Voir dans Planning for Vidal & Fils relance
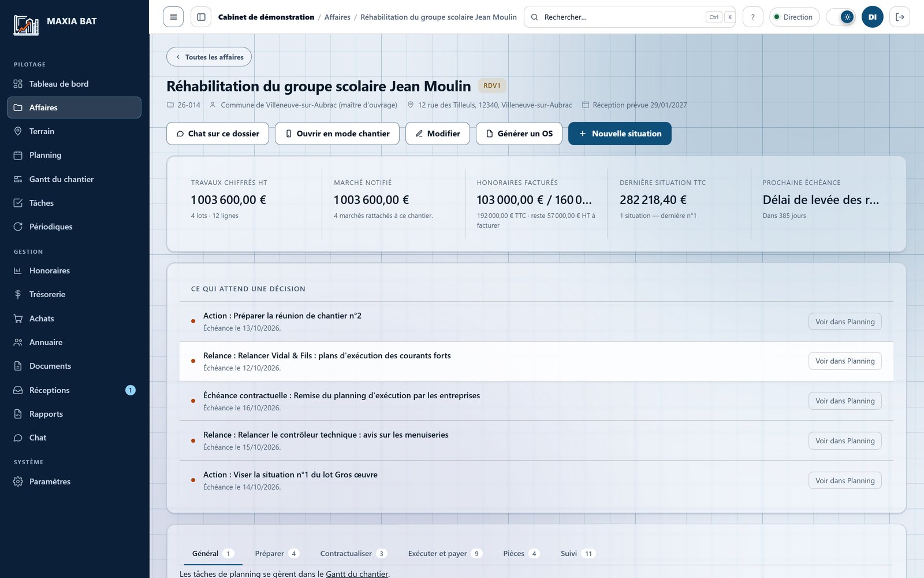924x578 pixels. coord(845,361)
